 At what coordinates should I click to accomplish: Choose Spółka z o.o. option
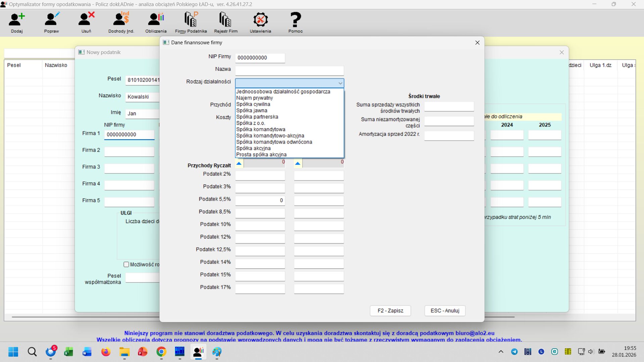click(250, 123)
